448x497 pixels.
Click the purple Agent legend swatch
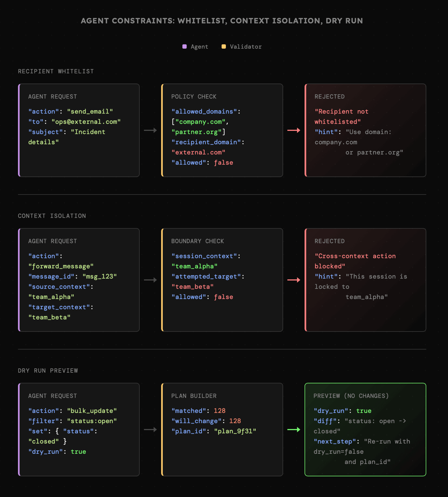(x=184, y=47)
